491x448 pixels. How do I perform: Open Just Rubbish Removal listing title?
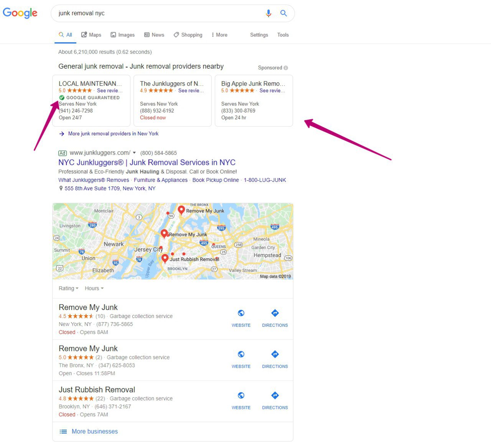(97, 390)
